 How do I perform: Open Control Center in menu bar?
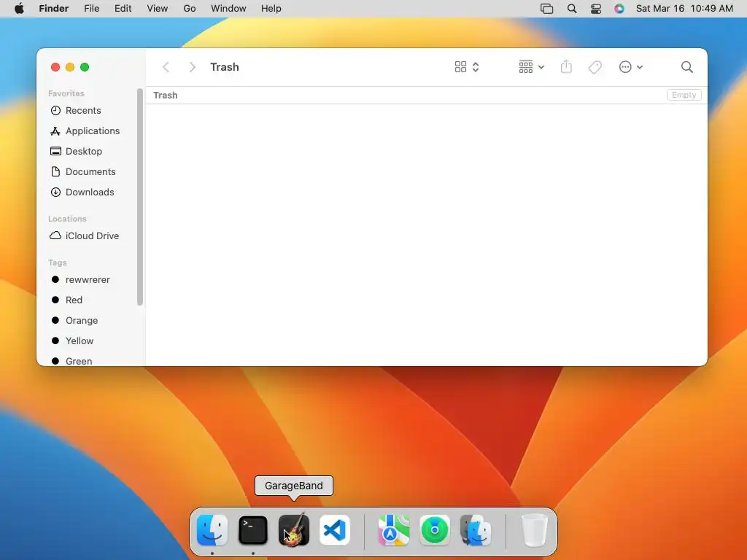596,9
